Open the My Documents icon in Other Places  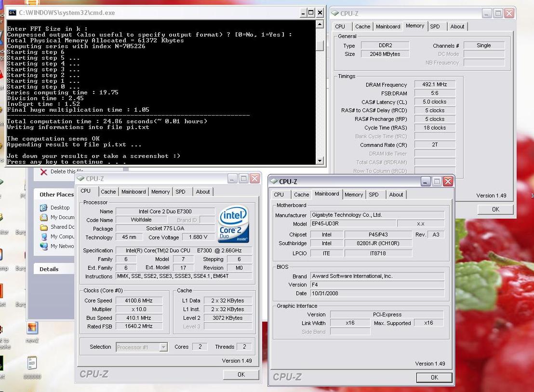(x=43, y=217)
